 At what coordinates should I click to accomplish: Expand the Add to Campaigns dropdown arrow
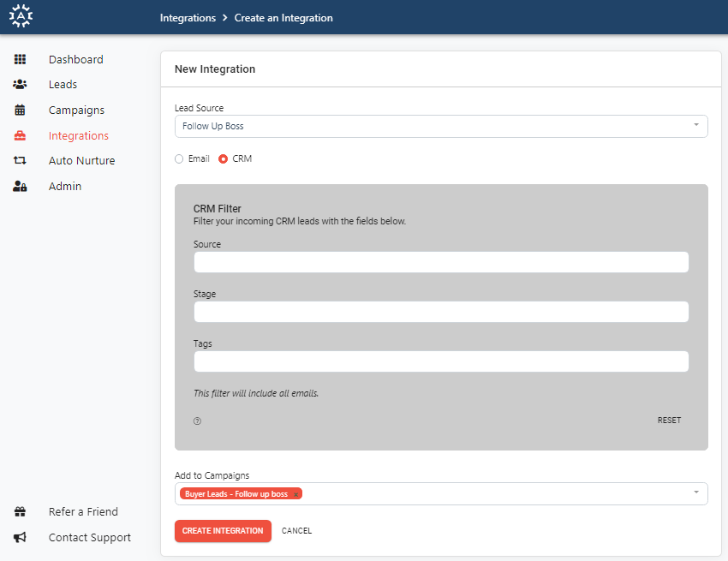[696, 492]
